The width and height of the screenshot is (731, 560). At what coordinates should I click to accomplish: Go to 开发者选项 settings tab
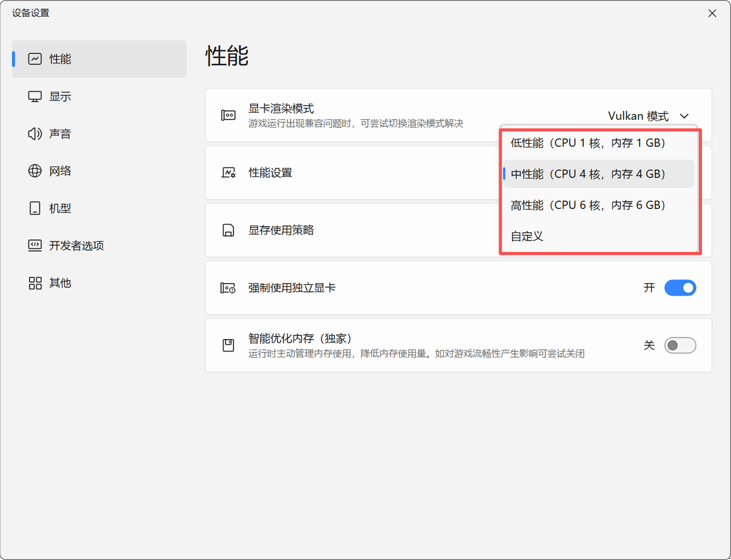tap(99, 245)
